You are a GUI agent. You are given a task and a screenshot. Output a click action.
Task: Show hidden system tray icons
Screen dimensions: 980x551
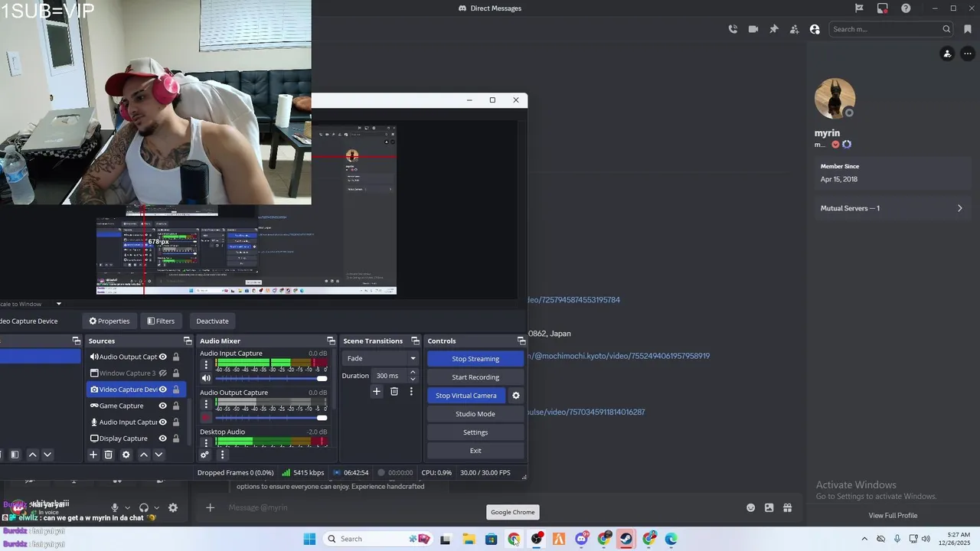(x=864, y=539)
